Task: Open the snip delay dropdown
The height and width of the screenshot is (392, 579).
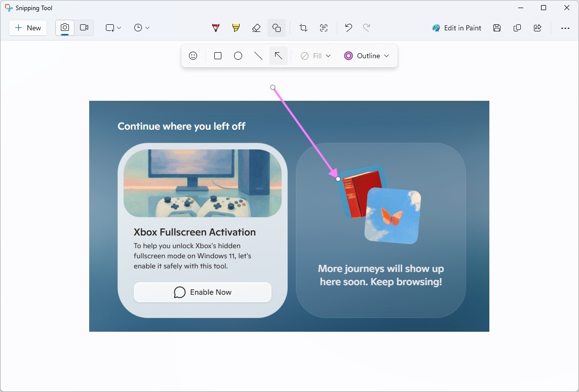Action: click(142, 28)
